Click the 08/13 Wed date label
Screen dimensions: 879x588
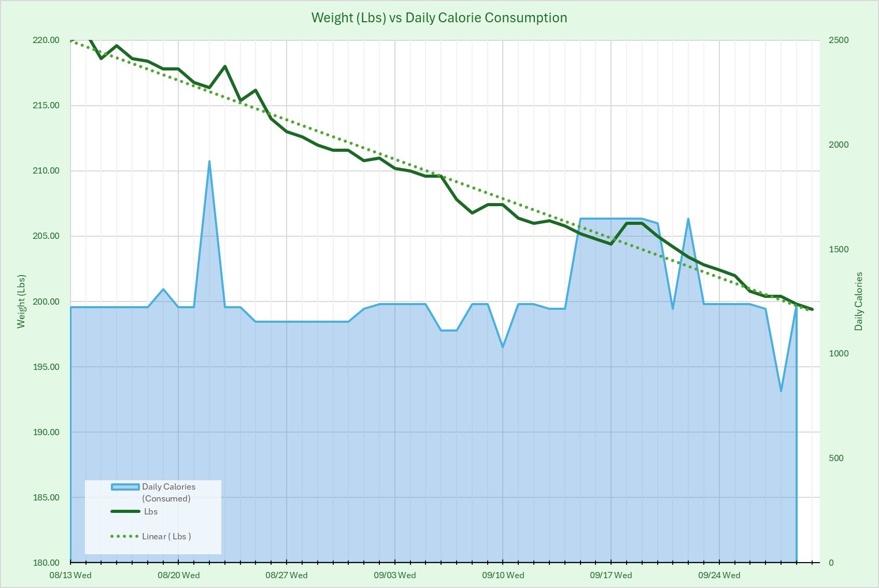point(70,575)
